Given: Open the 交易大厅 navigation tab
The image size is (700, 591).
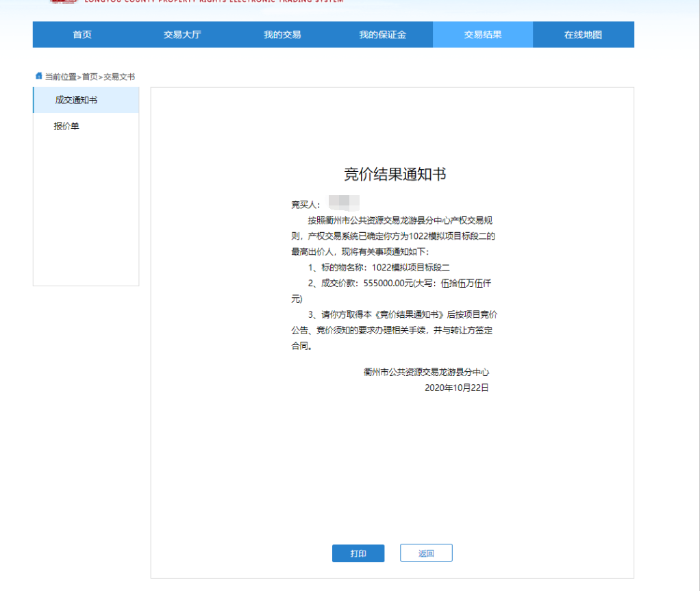Looking at the screenshot, I should tap(182, 35).
